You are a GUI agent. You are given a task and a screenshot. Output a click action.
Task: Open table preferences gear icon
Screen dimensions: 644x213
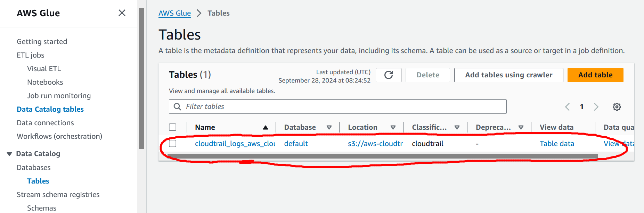[617, 107]
